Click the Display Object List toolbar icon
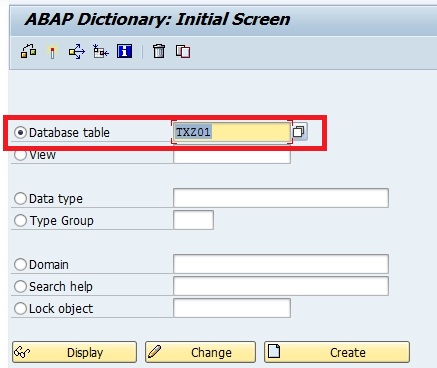Screen dimensions: 437x368 coord(101,52)
